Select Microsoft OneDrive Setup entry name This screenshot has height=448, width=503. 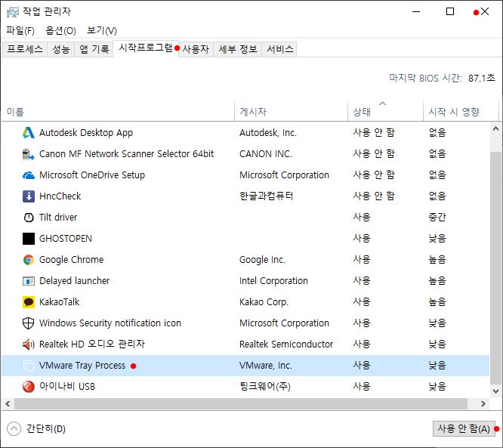point(92,175)
